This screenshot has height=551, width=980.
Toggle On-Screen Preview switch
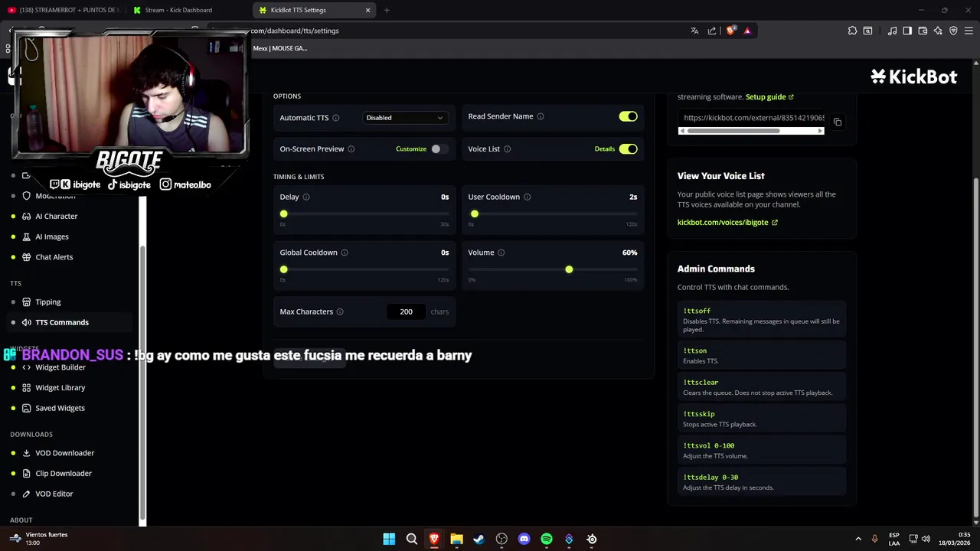click(x=438, y=149)
